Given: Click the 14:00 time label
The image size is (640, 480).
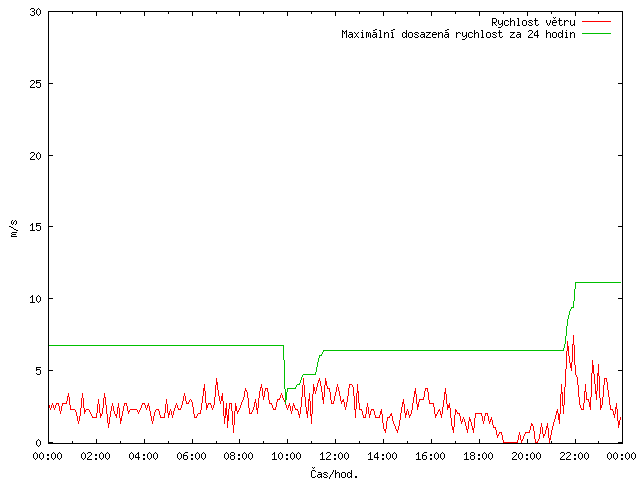Looking at the screenshot, I should click(x=382, y=456).
